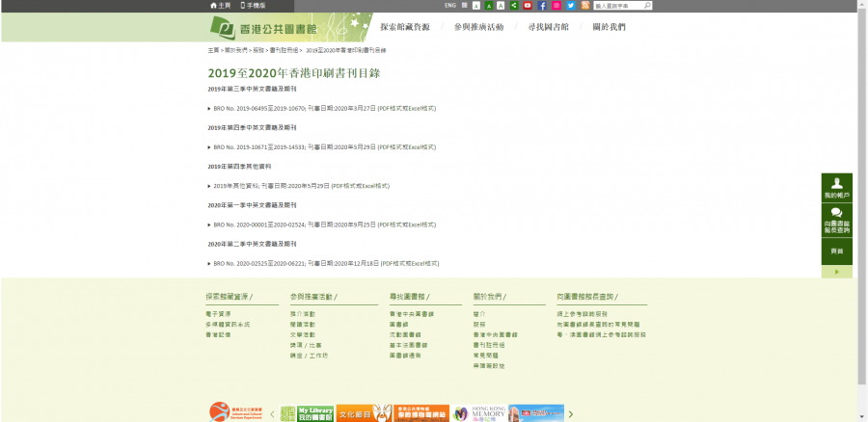This screenshot has width=868, height=422.
Task: Click the 頁首 back-to-top button
Action: tap(836, 251)
